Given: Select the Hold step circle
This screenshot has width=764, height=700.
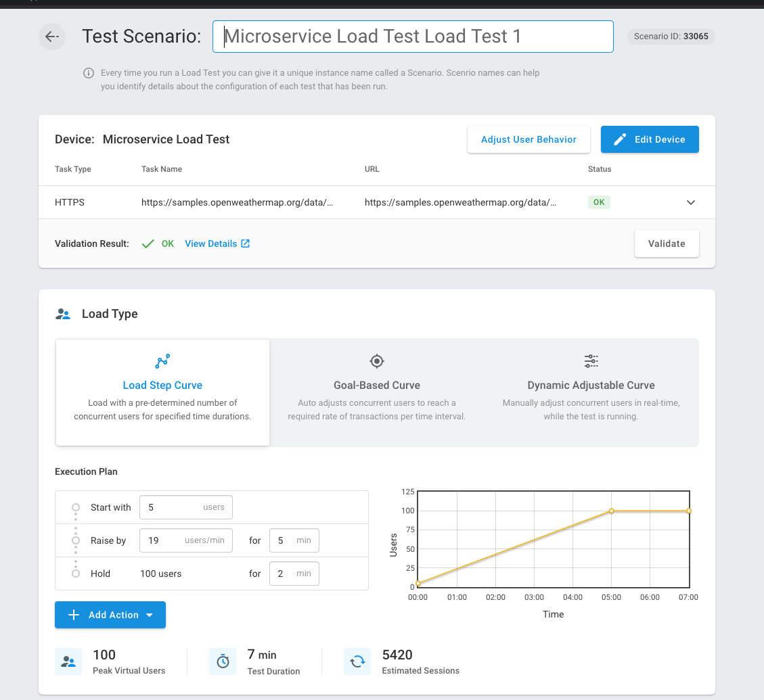Looking at the screenshot, I should (76, 574).
